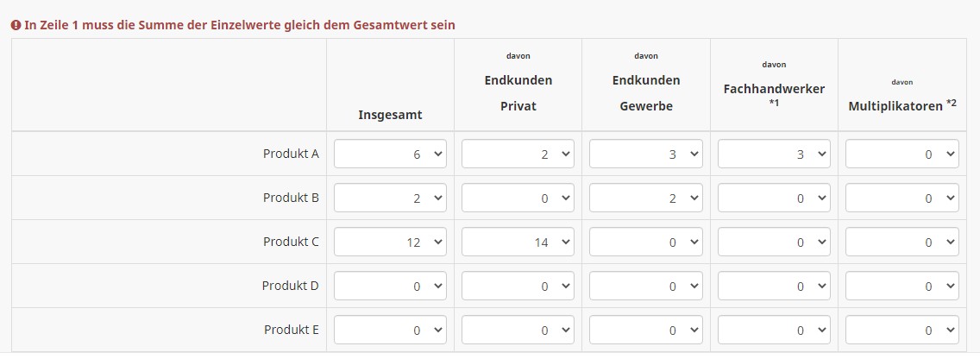Expand Produkt A Multiplikatoren dropdown

click(901, 154)
